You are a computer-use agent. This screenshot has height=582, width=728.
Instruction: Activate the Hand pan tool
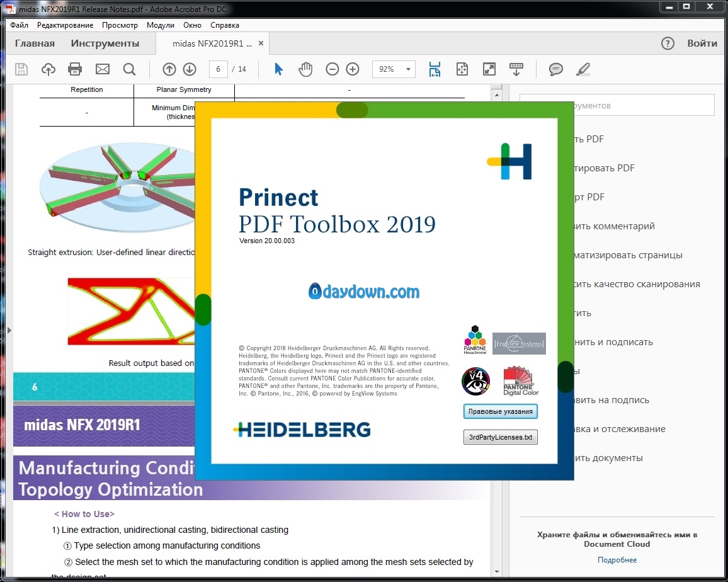click(305, 69)
